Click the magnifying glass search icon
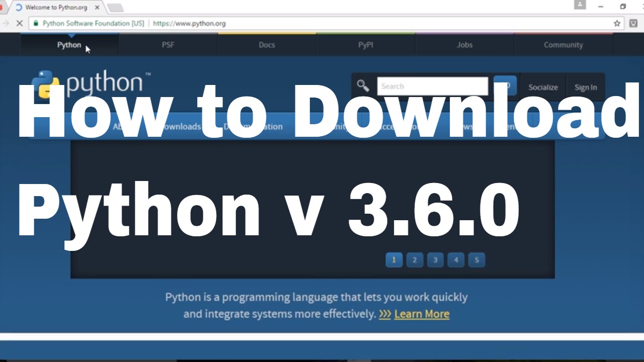644x362 pixels. [363, 85]
